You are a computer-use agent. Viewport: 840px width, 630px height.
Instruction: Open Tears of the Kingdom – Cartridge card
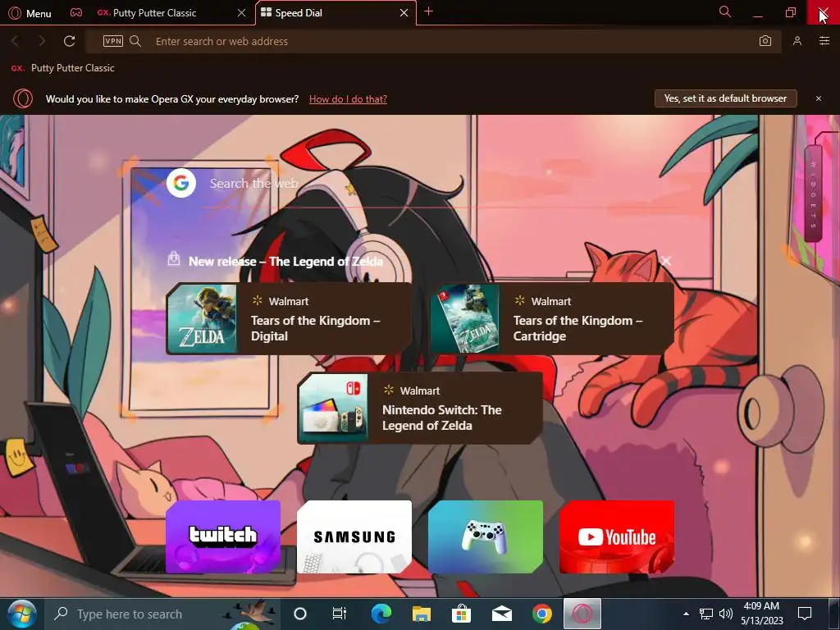[x=551, y=319]
